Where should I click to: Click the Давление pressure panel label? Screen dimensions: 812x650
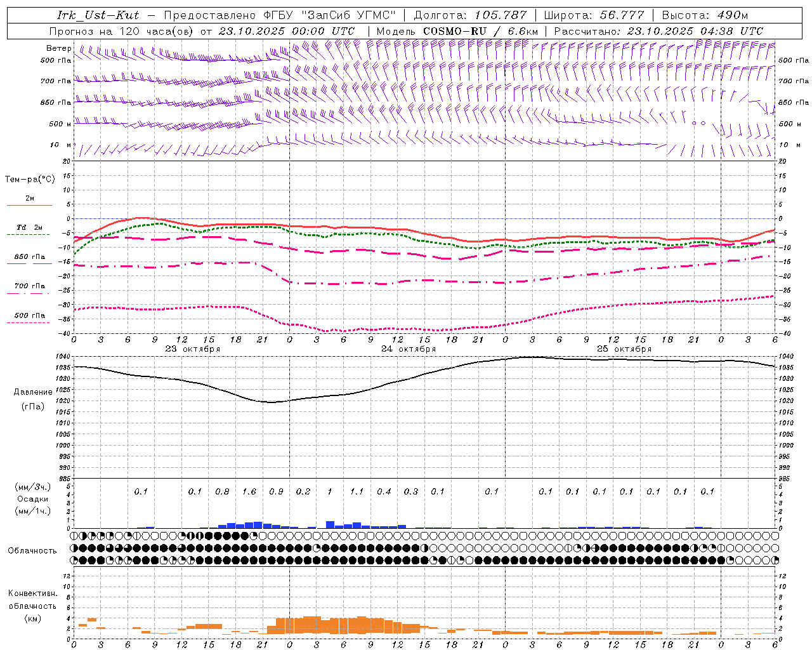point(32,392)
